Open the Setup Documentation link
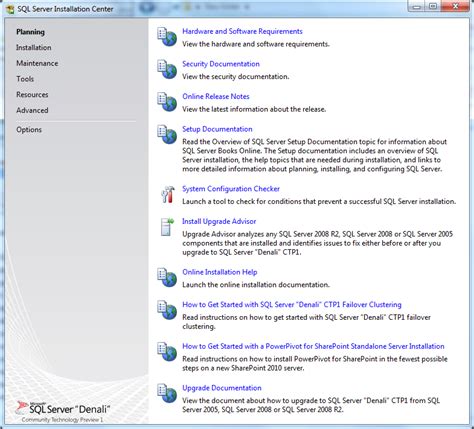The width and height of the screenshot is (474, 429). click(217, 129)
